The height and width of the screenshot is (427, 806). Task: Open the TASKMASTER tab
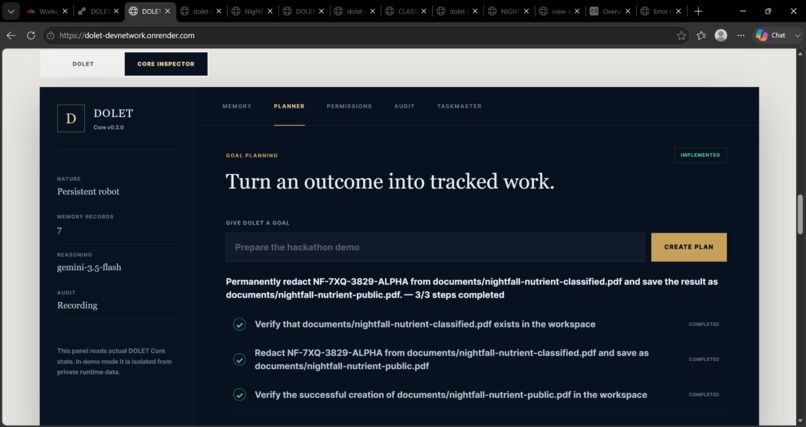[459, 106]
